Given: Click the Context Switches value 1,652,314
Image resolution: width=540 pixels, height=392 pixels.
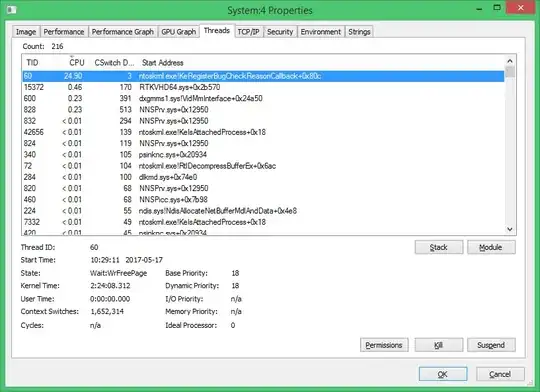Looking at the screenshot, I should click(x=107, y=311).
